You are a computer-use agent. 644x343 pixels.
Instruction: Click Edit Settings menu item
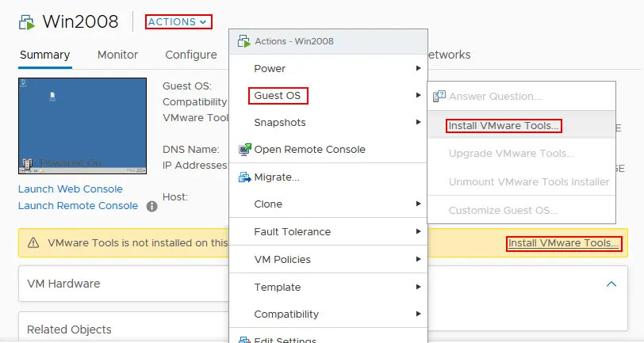pyautogui.click(x=328, y=337)
